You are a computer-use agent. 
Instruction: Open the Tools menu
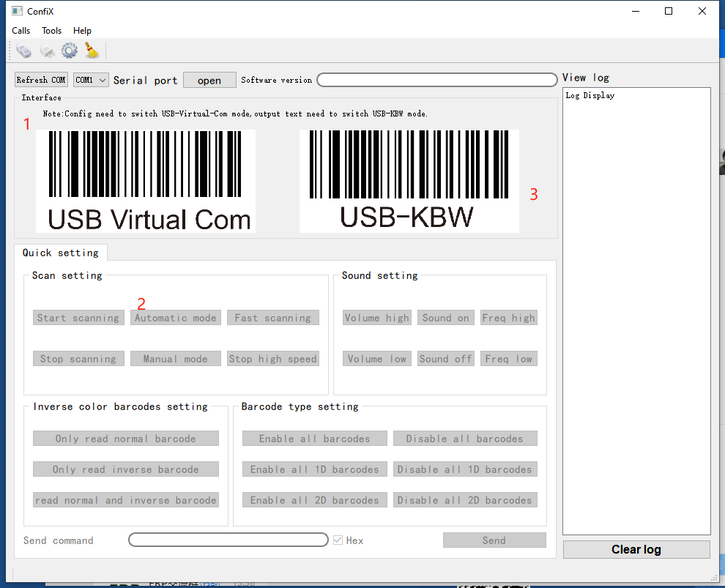[x=52, y=31]
